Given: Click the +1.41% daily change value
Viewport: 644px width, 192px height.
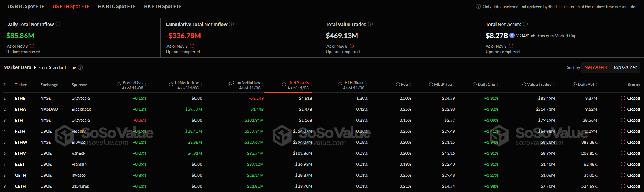Looking at the screenshot, I should tap(491, 131).
